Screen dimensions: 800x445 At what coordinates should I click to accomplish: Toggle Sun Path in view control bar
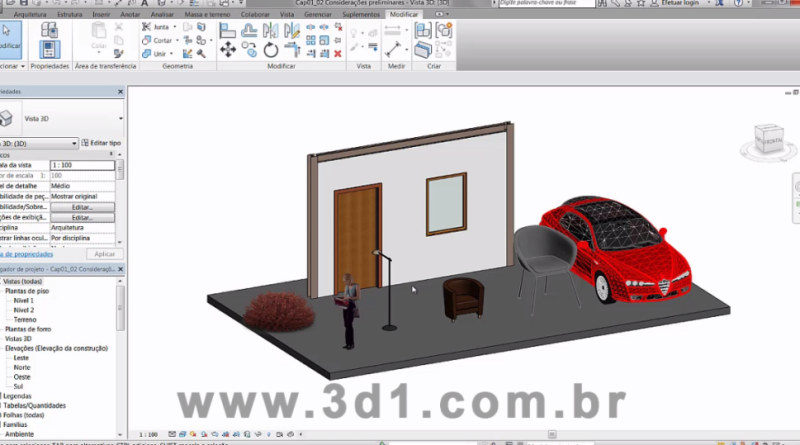(193, 434)
